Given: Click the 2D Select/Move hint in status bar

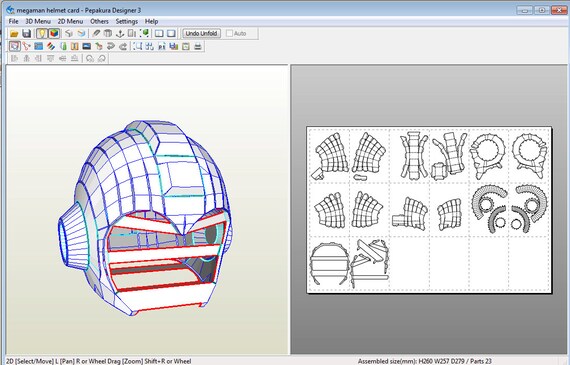Looking at the screenshot, I should click(x=98, y=361).
